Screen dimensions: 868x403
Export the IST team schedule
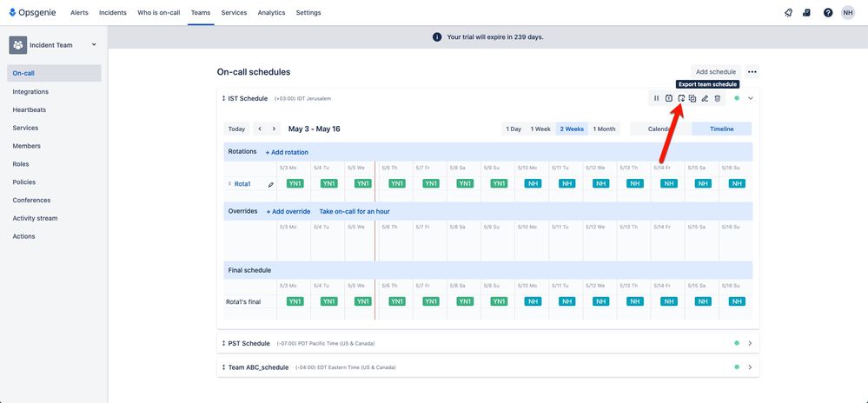[681, 98]
